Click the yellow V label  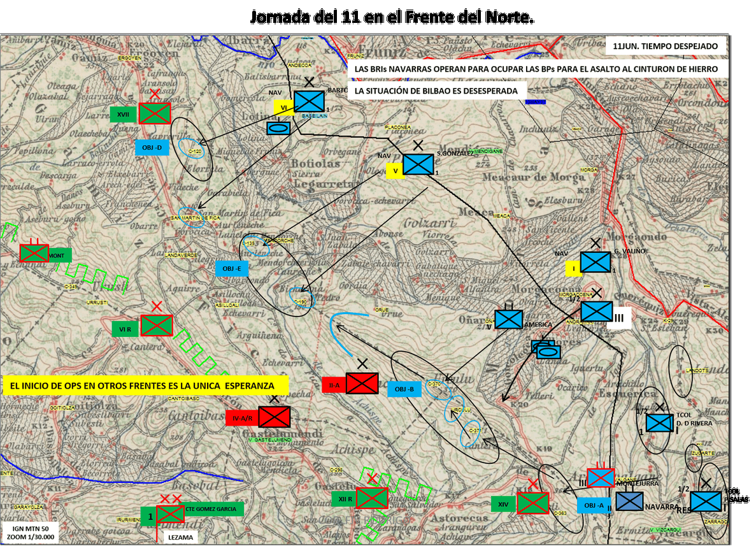396,171
